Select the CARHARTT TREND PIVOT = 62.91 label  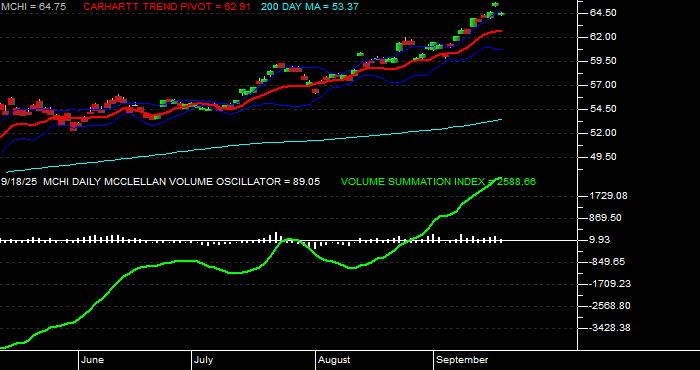pyautogui.click(x=167, y=7)
